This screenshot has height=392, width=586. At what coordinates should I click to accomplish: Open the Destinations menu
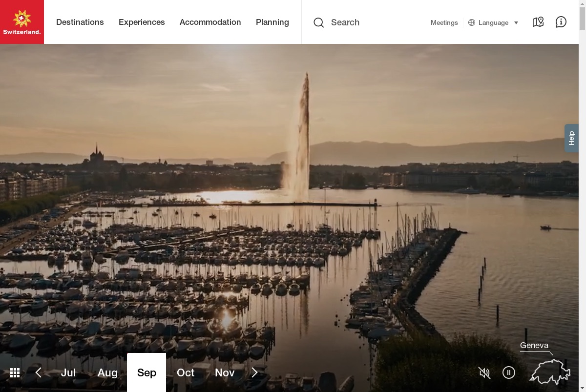coord(80,22)
